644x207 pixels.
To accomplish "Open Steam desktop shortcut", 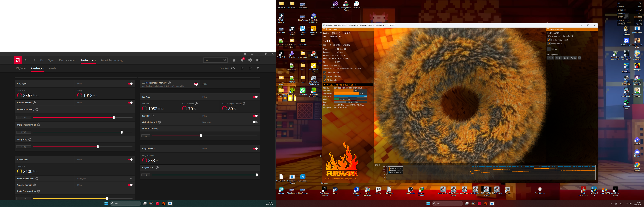I will [335, 191].
